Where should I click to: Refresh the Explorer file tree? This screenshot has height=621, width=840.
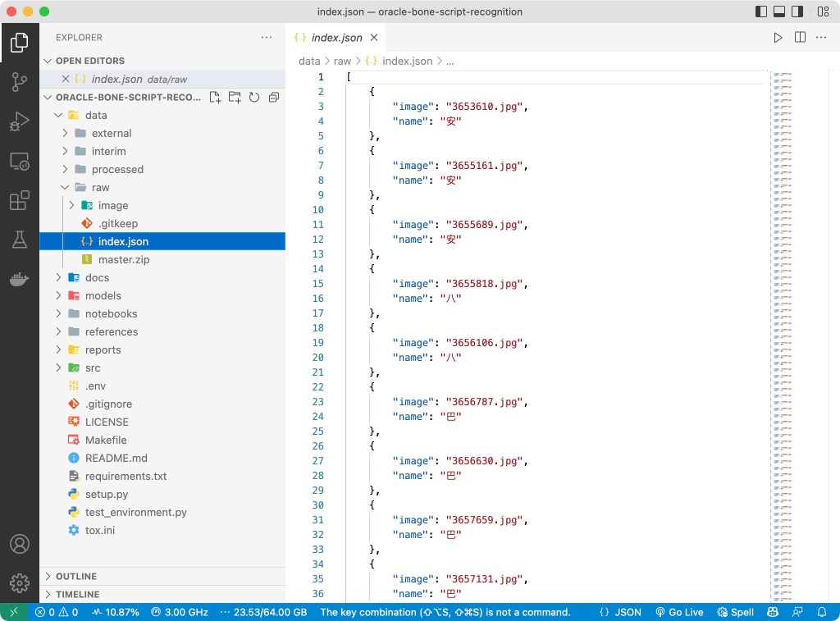point(254,98)
